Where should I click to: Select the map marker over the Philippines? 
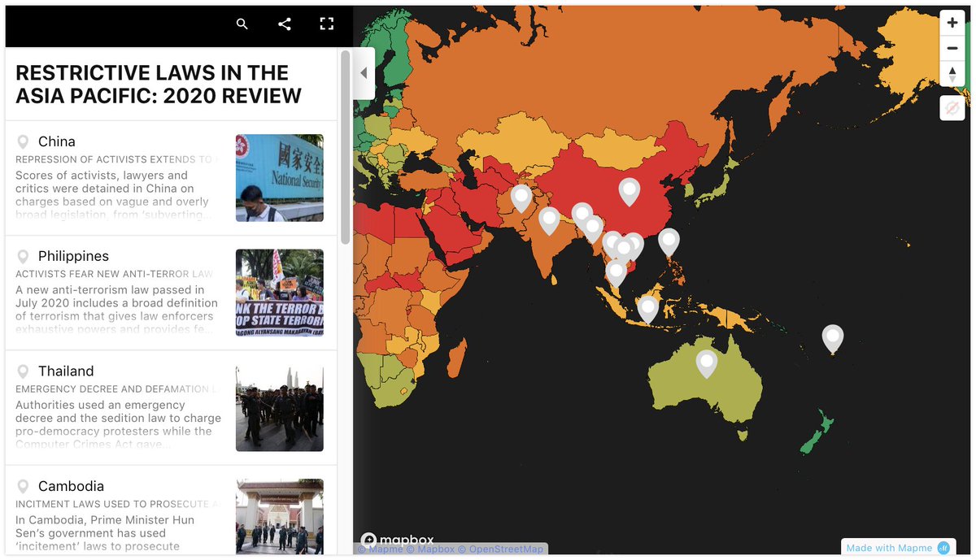[669, 242]
